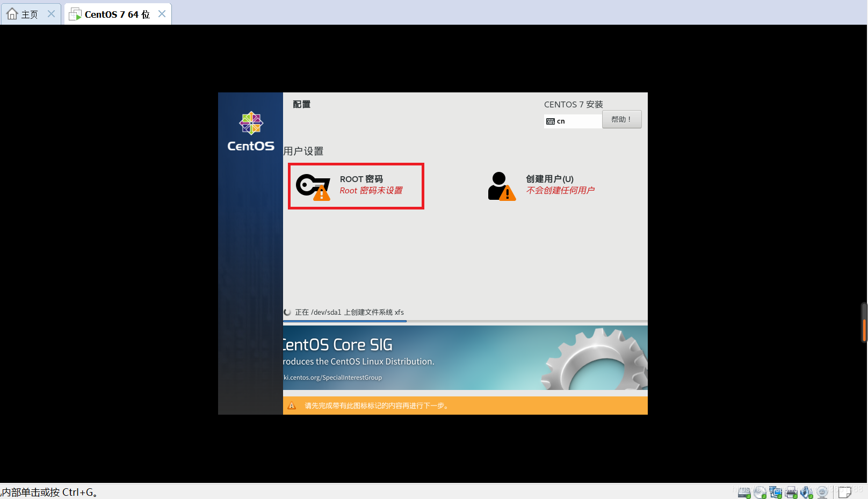The image size is (868, 499).
Task: Click the '不会创建任何用户' warning text
Action: point(560,191)
